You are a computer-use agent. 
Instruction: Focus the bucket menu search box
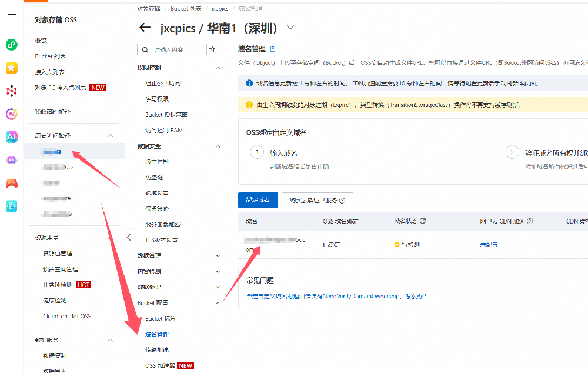click(170, 49)
